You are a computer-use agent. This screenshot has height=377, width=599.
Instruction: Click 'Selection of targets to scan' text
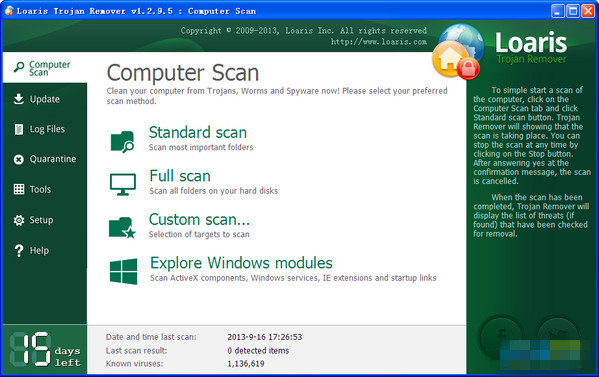(x=199, y=234)
